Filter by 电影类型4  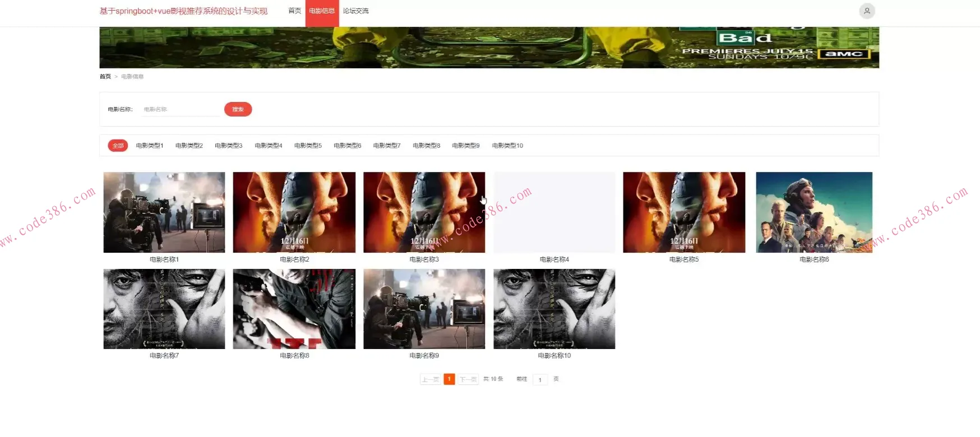tap(269, 146)
